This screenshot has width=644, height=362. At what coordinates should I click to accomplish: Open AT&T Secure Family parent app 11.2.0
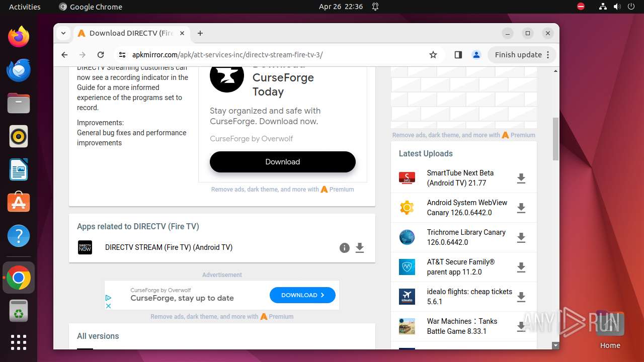click(461, 267)
